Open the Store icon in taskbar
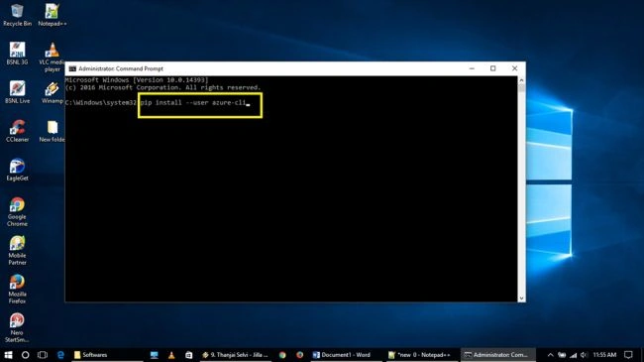This screenshot has width=644, height=362. (x=188, y=355)
